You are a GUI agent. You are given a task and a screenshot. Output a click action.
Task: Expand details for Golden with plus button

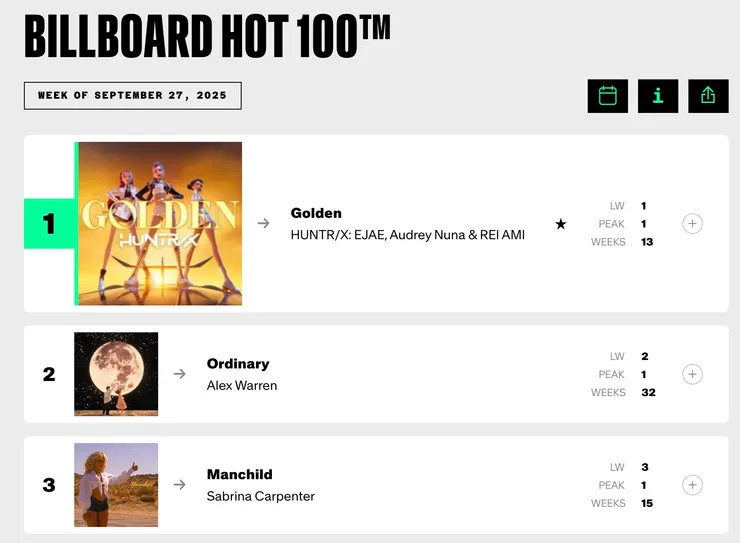tap(692, 224)
